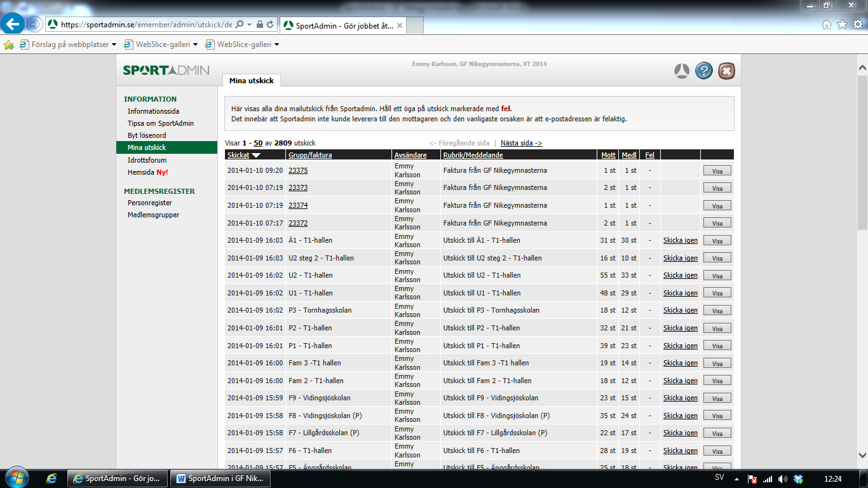Open the Word document taskbar item
This screenshot has height=488, width=868.
tap(221, 478)
